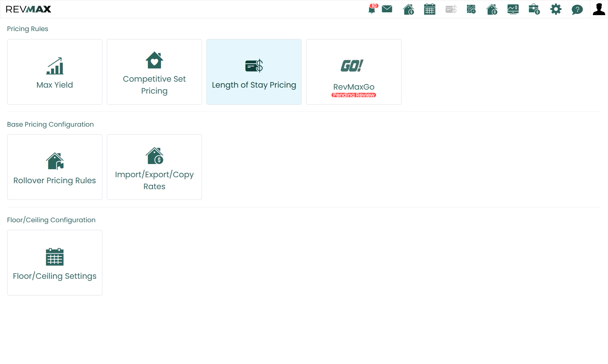Open Import/Export/Copy Rates card
Viewport: 608px width, 364px height.
pyautogui.click(x=154, y=167)
